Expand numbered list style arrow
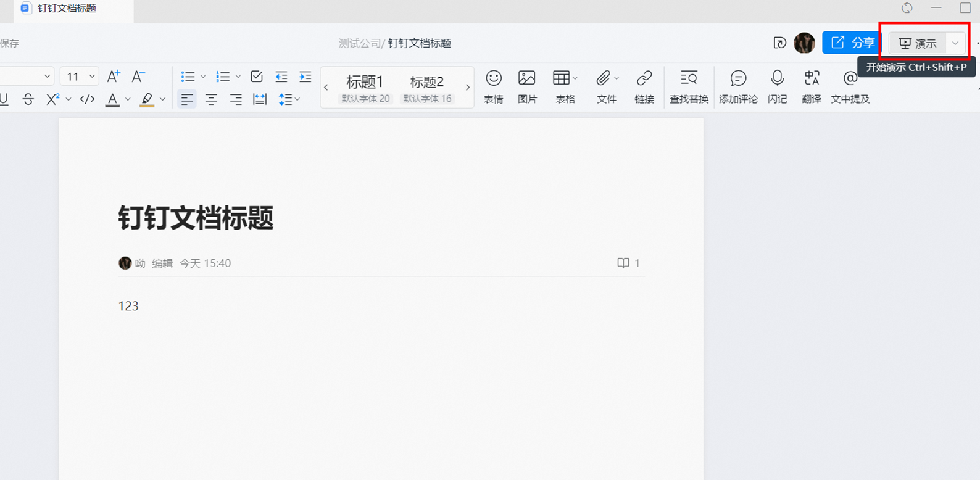Viewport: 980px width, 480px height. click(238, 77)
